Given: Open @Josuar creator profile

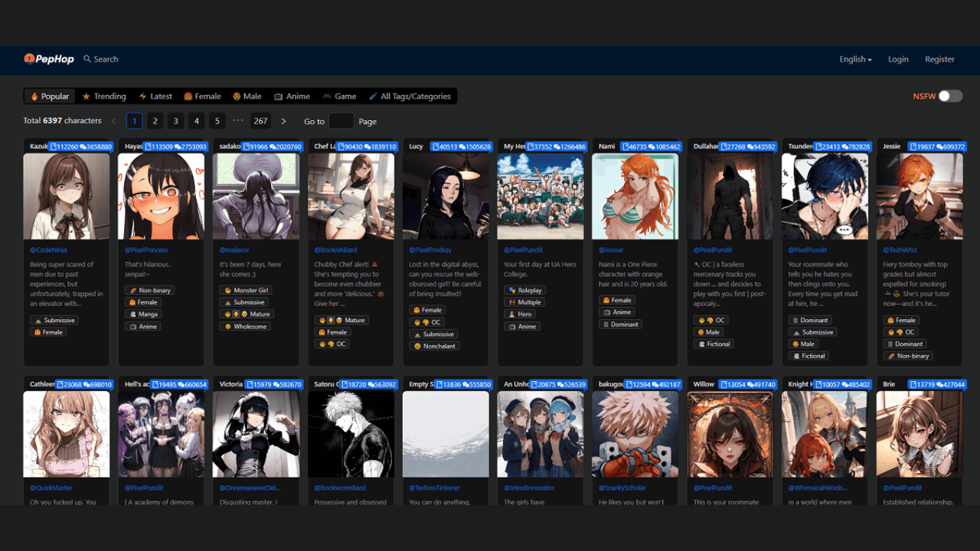Looking at the screenshot, I should (611, 249).
